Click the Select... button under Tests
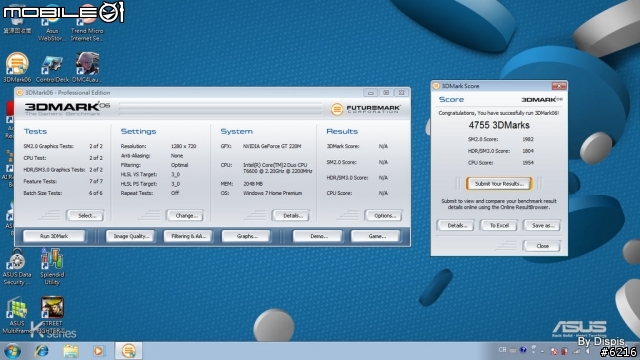Screen dimensions: 640x360 tap(85, 216)
